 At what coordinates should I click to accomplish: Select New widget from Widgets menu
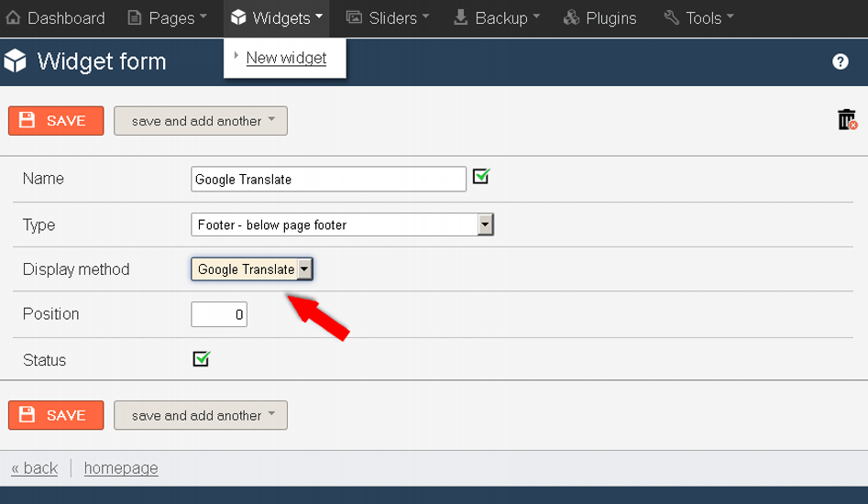tap(286, 58)
